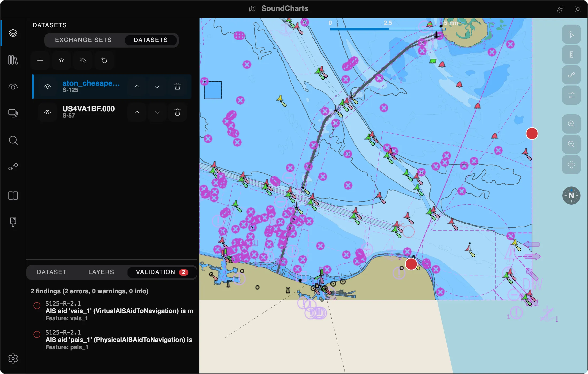Hide all datasets with crossed eye button
The image size is (588, 374).
tap(83, 60)
